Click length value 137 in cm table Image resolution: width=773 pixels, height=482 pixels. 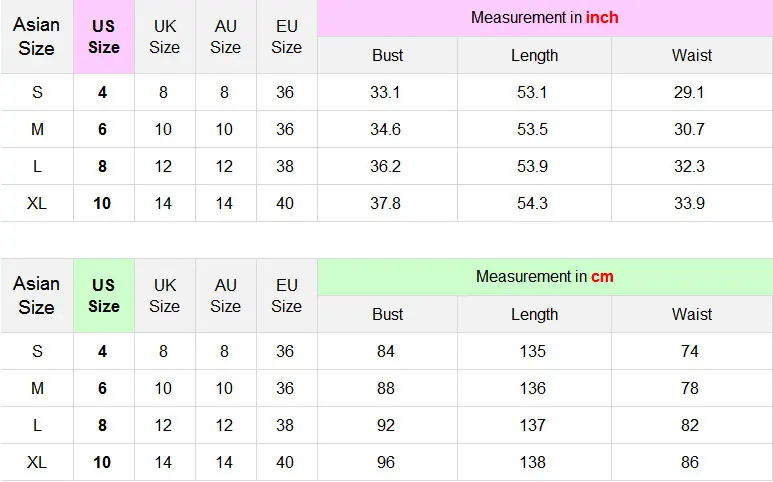(x=532, y=425)
